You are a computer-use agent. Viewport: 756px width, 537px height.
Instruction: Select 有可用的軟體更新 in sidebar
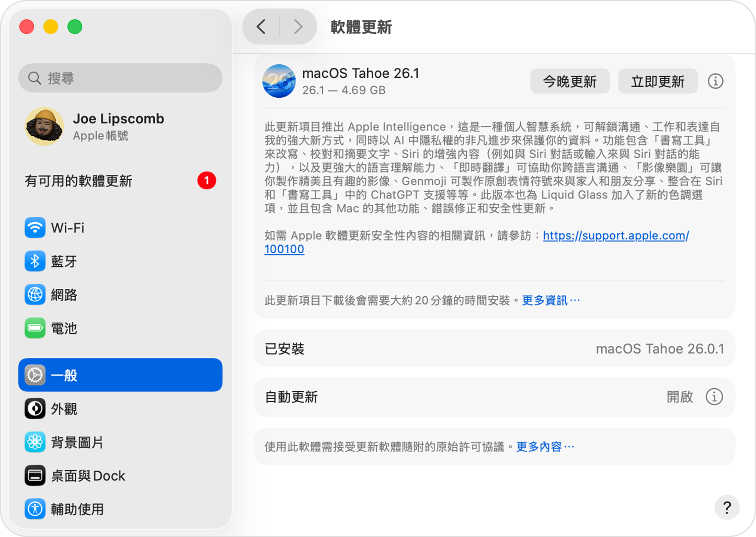(x=120, y=181)
